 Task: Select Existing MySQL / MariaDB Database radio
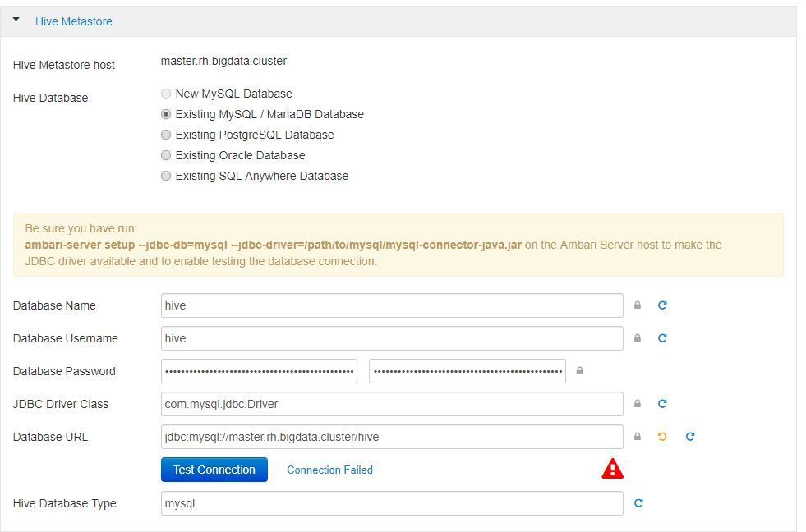(166, 114)
